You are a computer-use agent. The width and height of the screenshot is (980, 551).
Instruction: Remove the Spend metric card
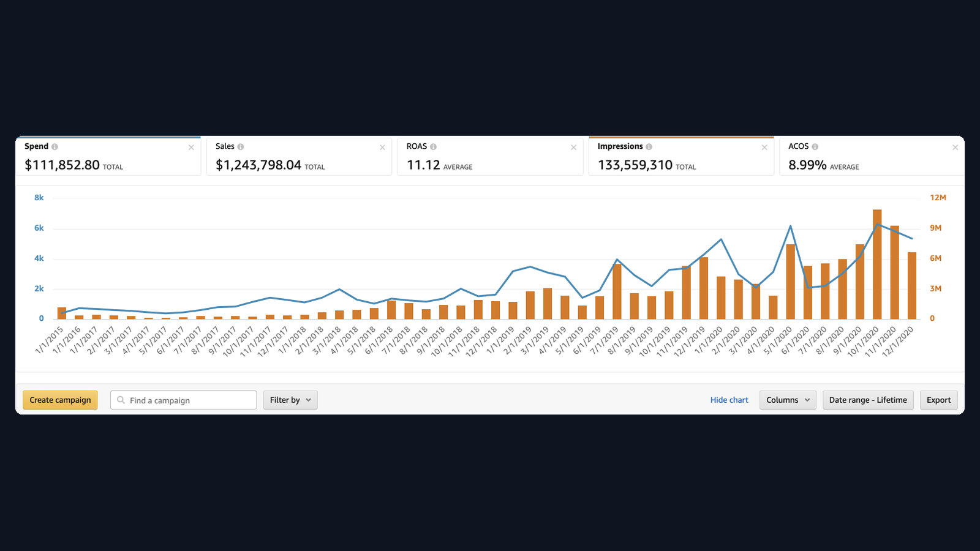click(191, 148)
